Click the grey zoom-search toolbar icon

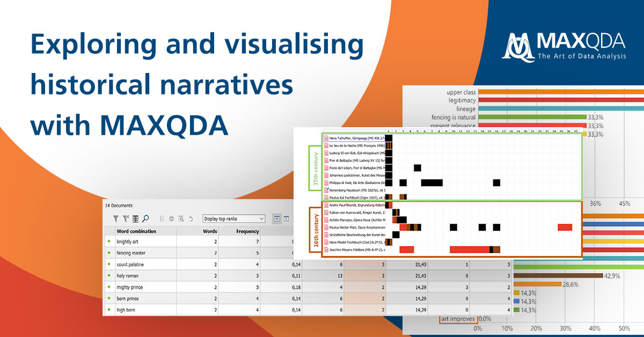coord(181,218)
